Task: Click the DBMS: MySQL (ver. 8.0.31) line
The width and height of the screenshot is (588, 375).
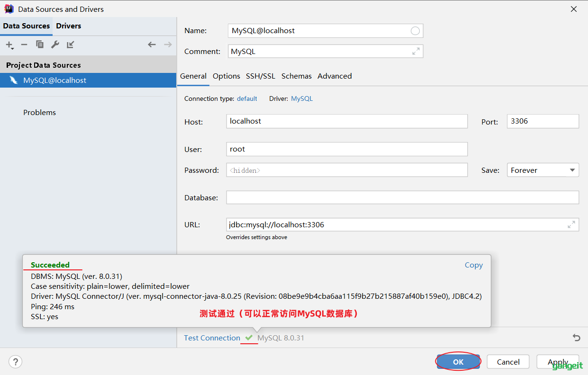Action: point(76,276)
